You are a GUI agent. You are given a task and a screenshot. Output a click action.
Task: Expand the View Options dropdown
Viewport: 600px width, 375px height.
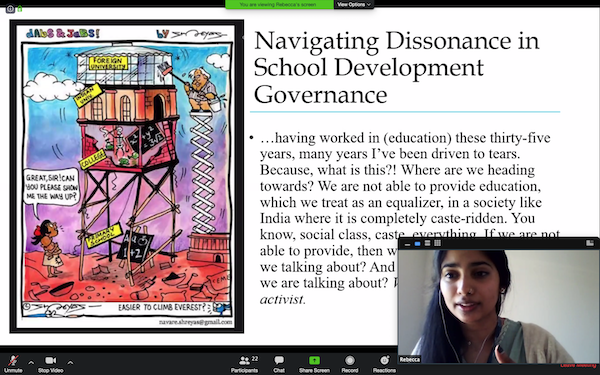[x=354, y=5]
